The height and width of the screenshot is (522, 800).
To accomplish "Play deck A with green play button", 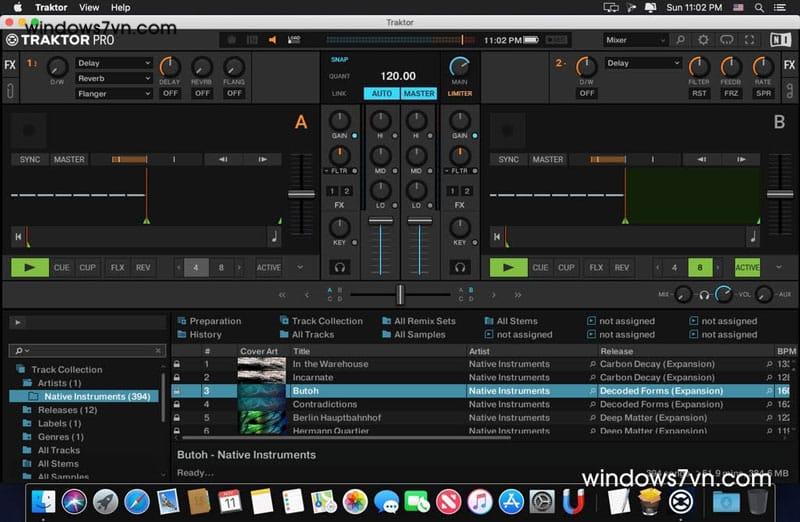I will click(30, 267).
